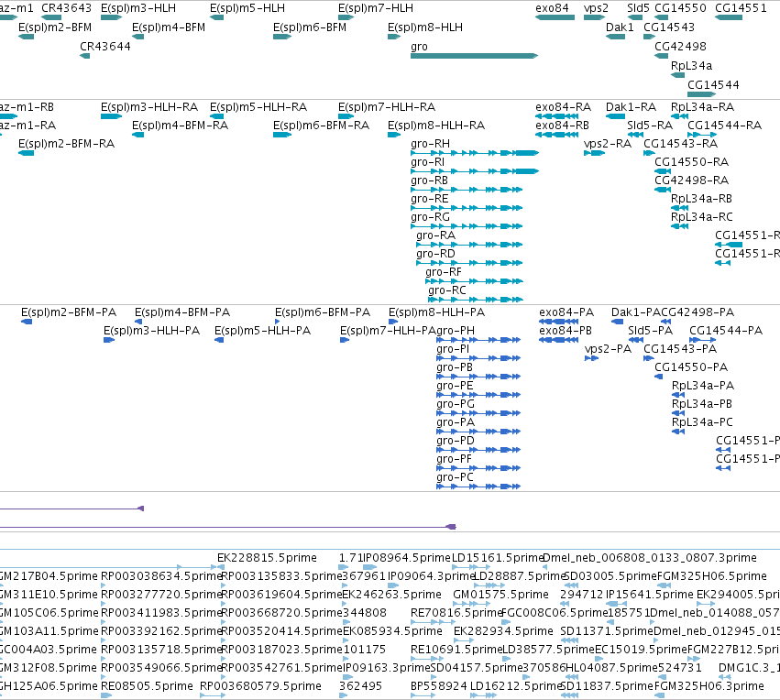Select the gro-PH protein feature
Screen dimensions: 780x700
pos(478,340)
